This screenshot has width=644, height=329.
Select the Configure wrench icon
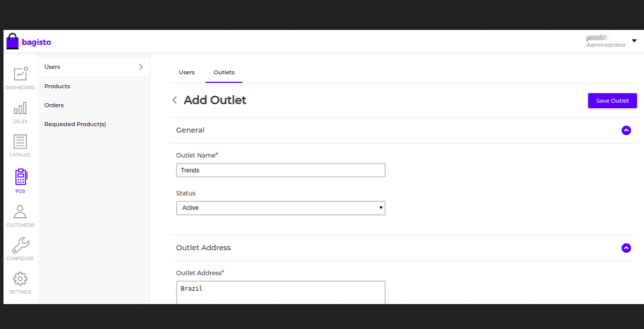click(20, 248)
